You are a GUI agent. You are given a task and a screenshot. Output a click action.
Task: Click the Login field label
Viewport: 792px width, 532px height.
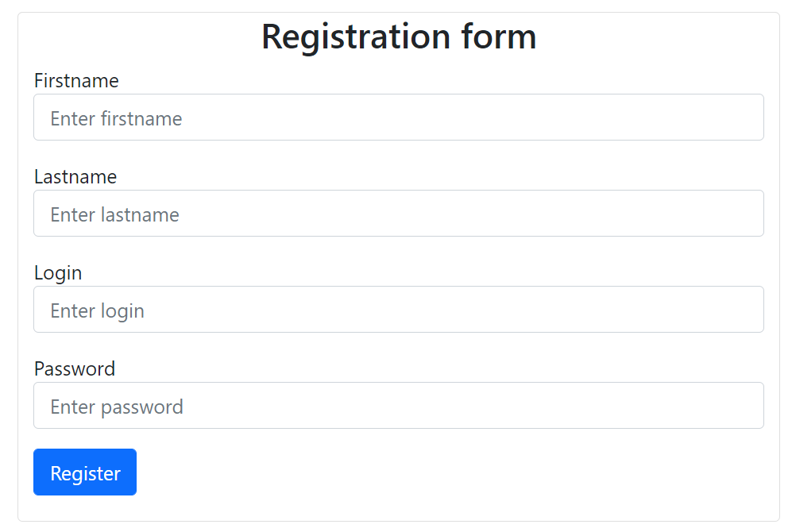point(58,272)
